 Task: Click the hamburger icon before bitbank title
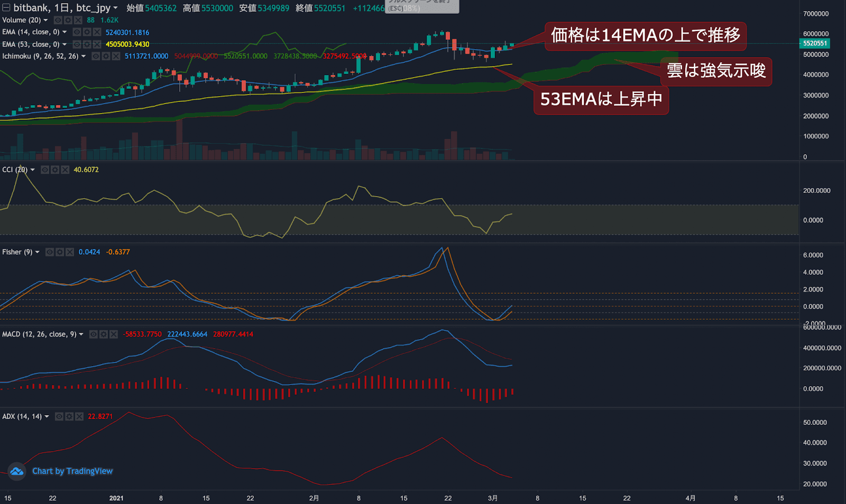point(6,8)
